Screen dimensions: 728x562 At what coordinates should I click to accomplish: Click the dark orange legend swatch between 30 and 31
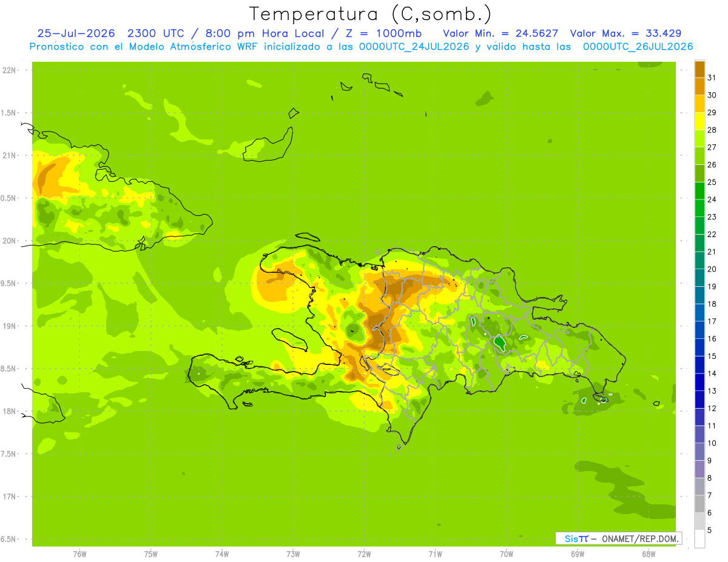click(x=699, y=87)
